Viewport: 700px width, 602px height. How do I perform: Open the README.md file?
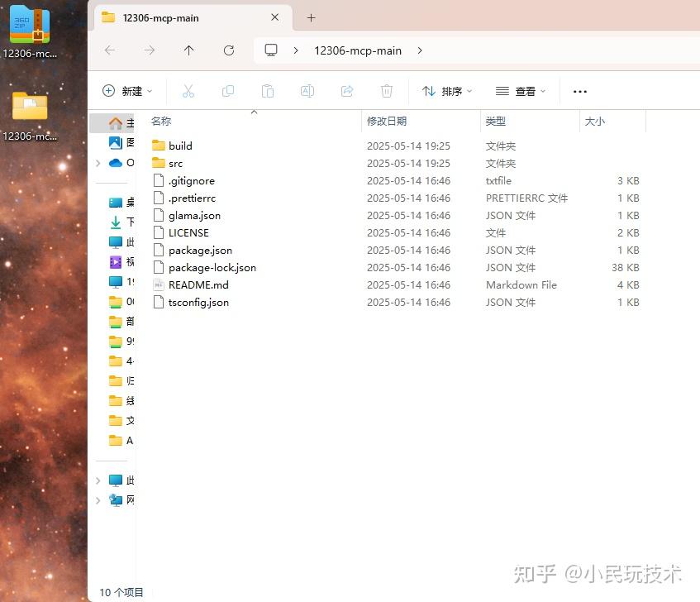click(198, 284)
